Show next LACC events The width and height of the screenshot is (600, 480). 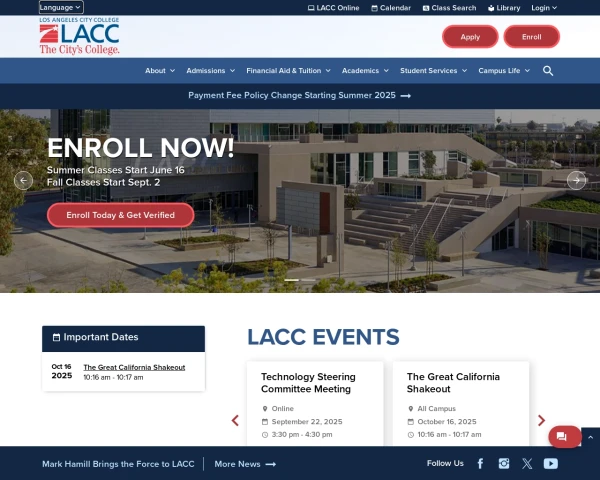coord(541,420)
